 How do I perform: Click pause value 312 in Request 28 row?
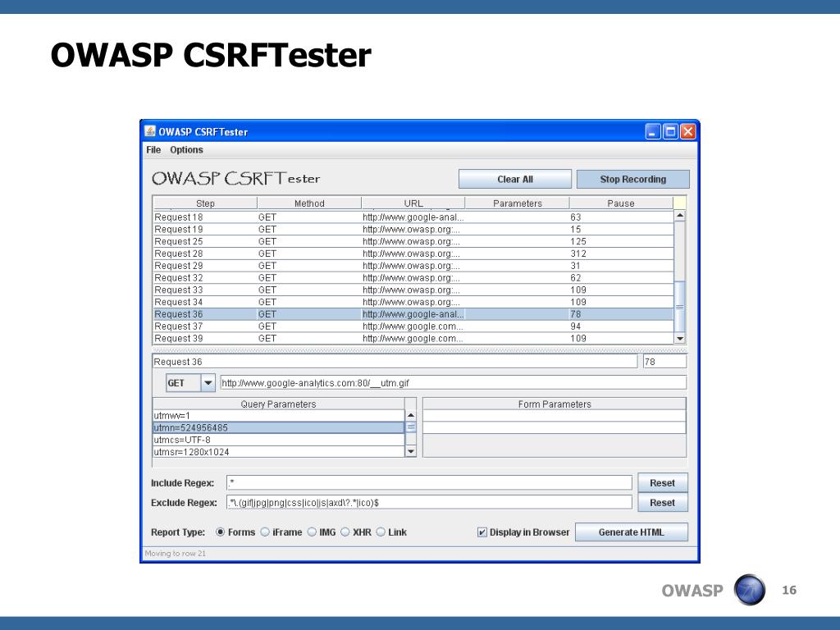[578, 253]
